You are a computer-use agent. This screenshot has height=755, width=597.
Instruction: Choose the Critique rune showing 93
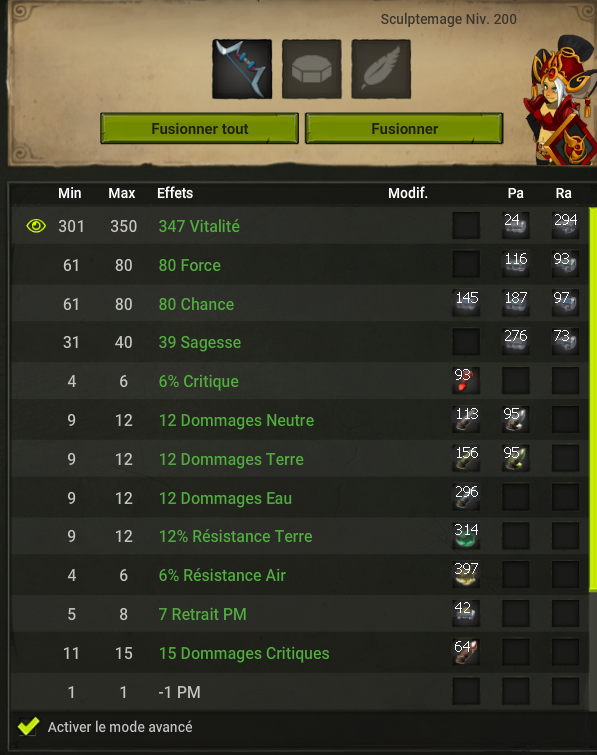pyautogui.click(x=466, y=380)
